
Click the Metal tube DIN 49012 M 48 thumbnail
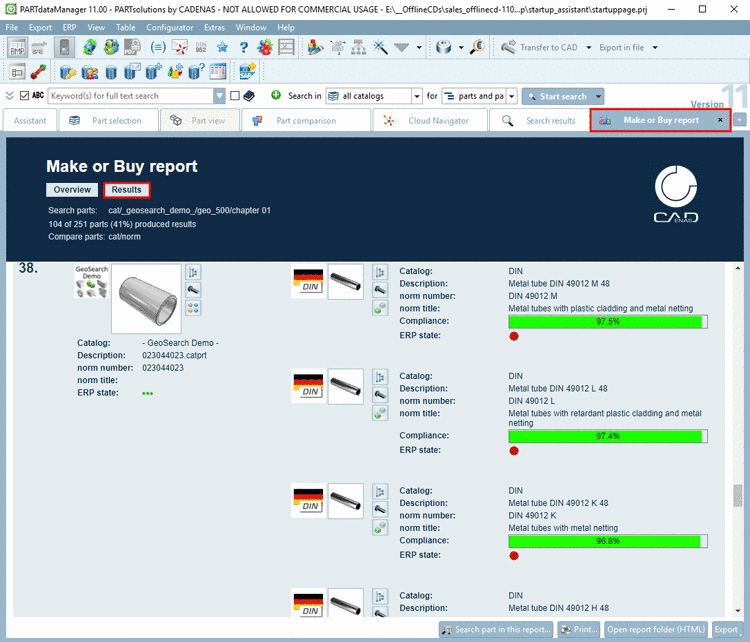point(346,282)
